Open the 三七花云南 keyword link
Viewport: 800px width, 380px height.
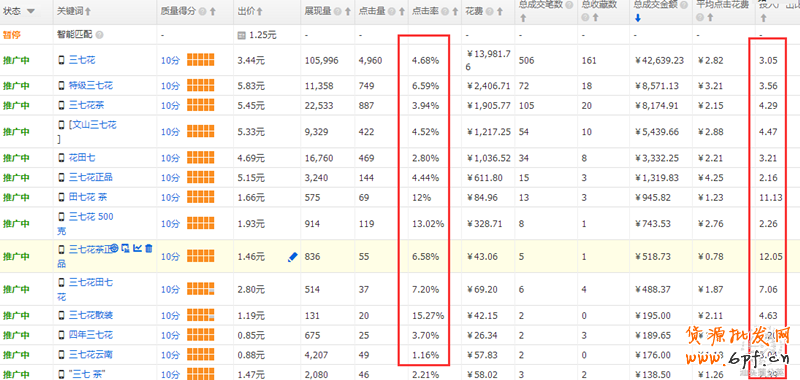click(91, 354)
